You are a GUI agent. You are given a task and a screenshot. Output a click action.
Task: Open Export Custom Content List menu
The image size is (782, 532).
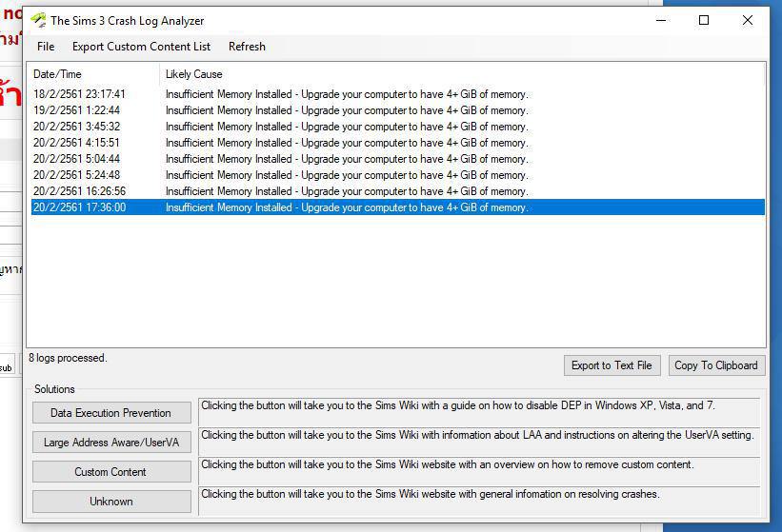[141, 47]
